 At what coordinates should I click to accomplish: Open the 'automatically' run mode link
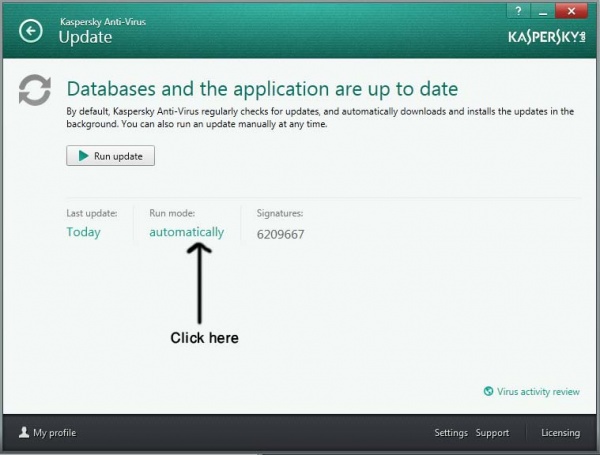187,232
